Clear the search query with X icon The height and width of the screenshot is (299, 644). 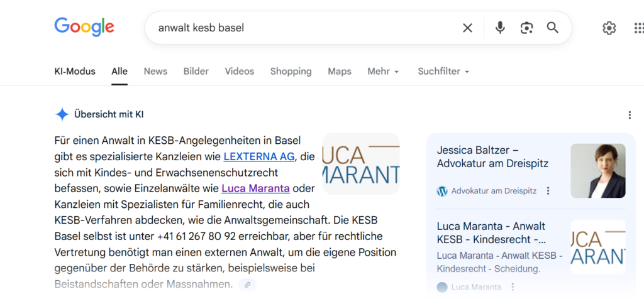(467, 28)
